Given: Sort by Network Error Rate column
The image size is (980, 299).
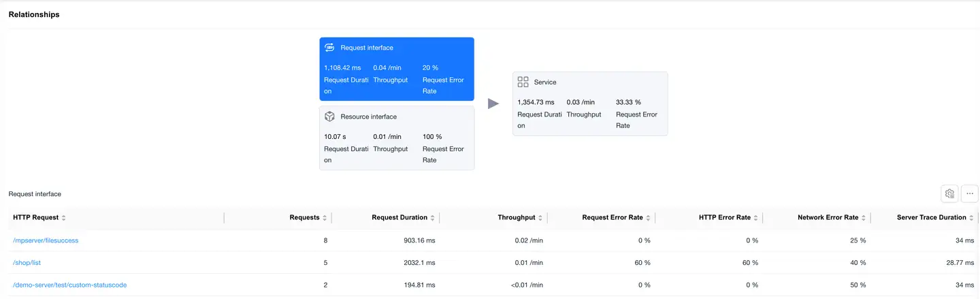Looking at the screenshot, I should tap(864, 218).
